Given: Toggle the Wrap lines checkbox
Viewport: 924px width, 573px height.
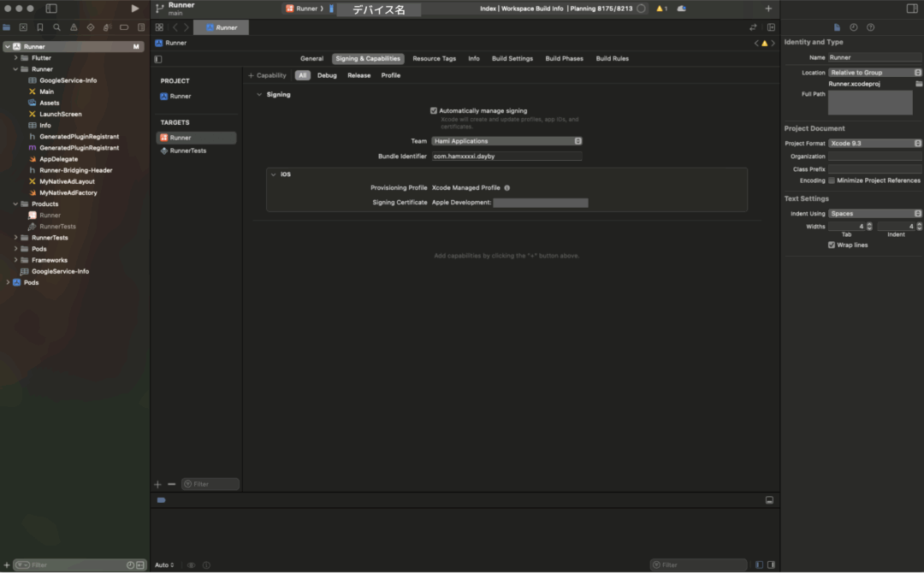Looking at the screenshot, I should 832,245.
